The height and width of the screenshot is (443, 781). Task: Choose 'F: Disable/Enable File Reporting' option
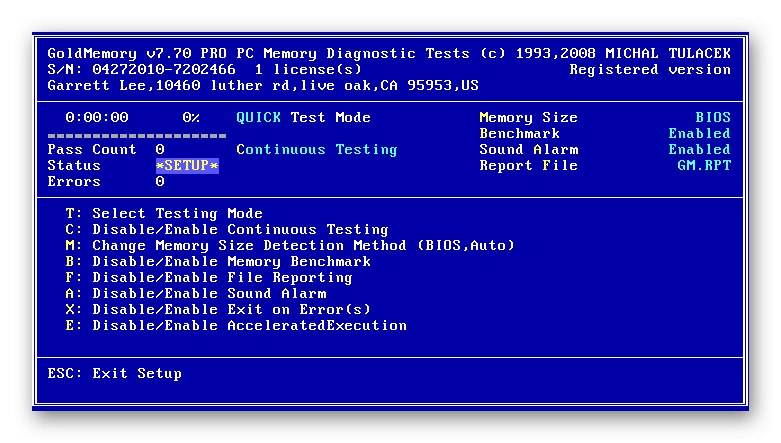[x=209, y=277]
